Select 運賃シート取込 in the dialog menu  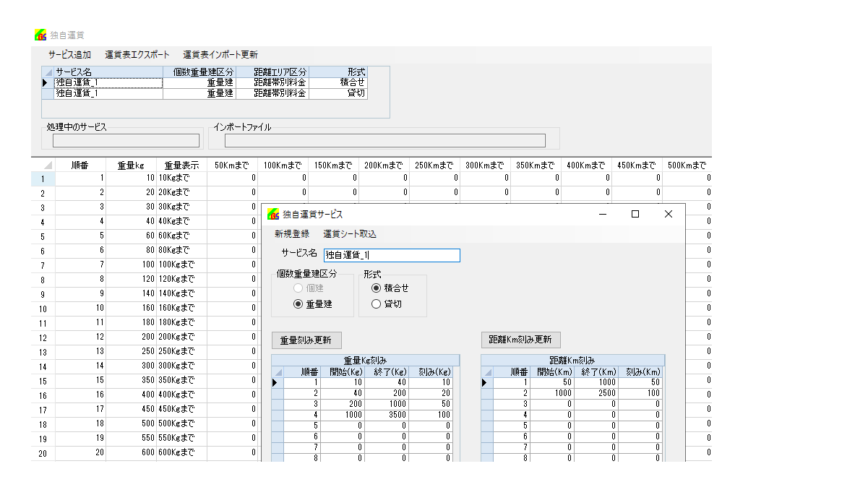[x=350, y=234]
